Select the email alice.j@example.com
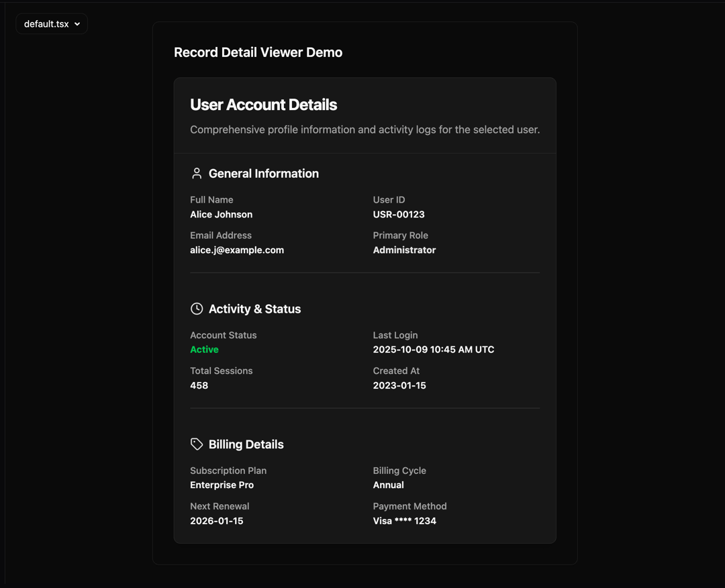The height and width of the screenshot is (588, 725). pos(237,250)
